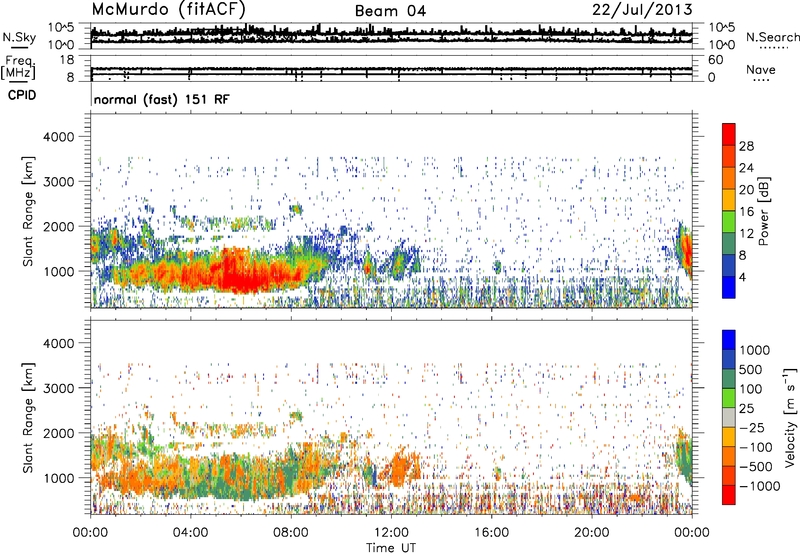Viewport: 800px width, 554px height.
Task: Click the date "22/Jul/2013"
Action: pyautogui.click(x=642, y=10)
